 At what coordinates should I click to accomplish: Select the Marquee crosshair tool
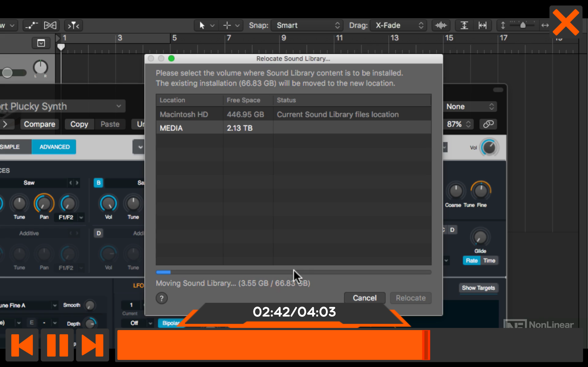click(x=226, y=25)
